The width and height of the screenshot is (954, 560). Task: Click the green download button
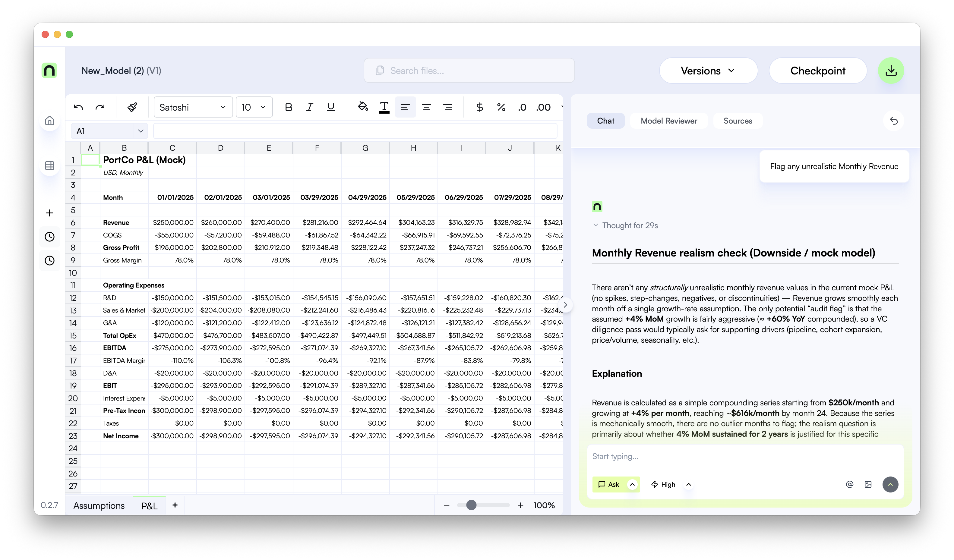pos(891,71)
